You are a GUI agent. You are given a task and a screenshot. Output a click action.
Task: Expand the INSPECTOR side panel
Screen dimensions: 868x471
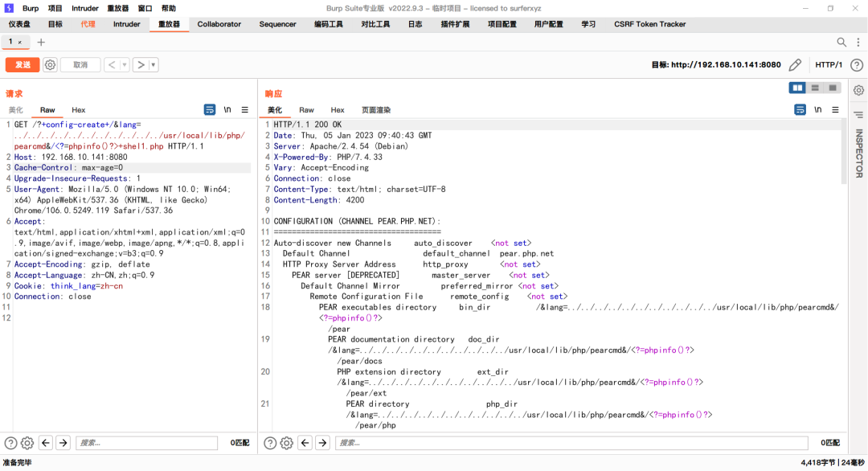click(859, 154)
